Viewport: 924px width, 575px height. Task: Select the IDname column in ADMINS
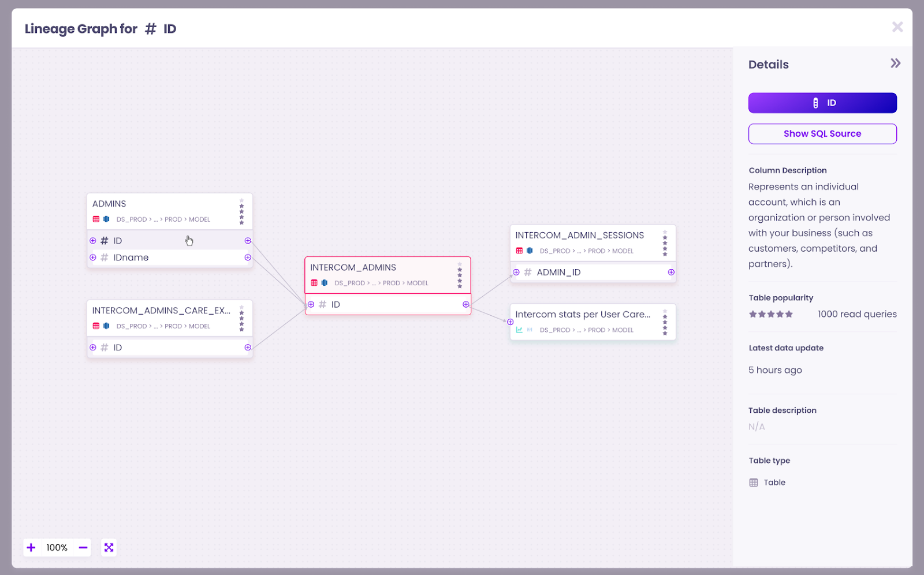[x=131, y=257]
